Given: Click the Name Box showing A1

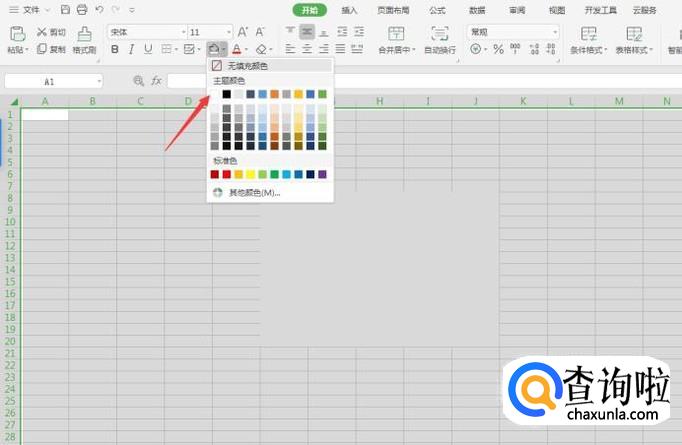Looking at the screenshot, I should 52,81.
